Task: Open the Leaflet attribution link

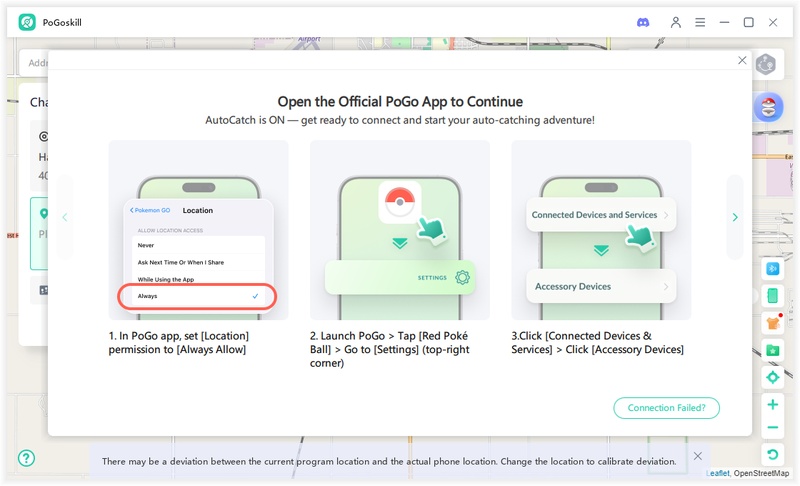Action: coord(718,473)
